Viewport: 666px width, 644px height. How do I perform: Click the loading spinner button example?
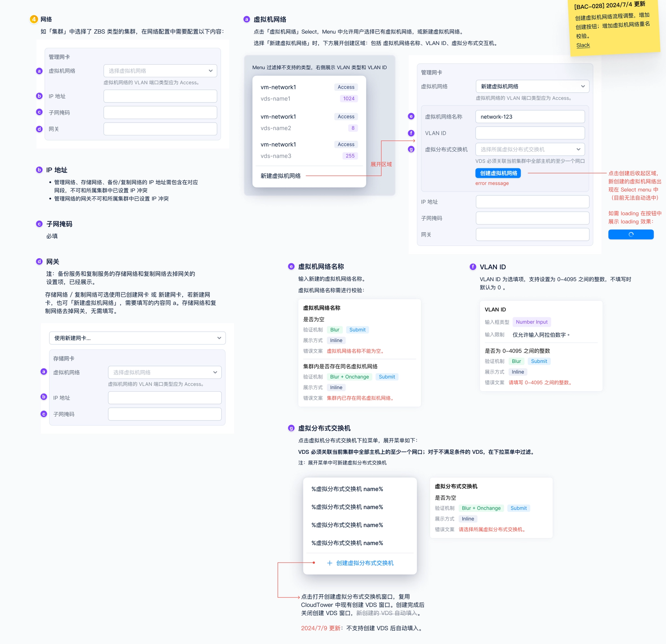click(x=631, y=235)
